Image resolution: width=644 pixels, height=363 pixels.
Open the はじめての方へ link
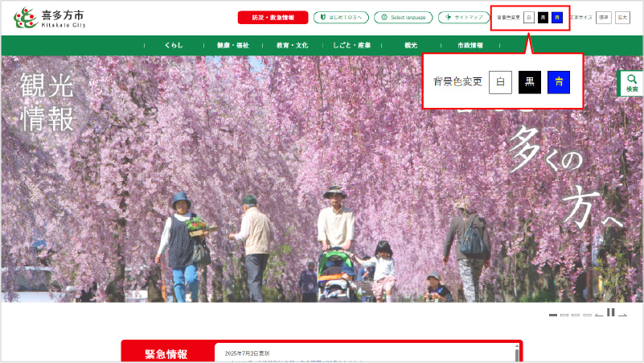[x=341, y=18]
